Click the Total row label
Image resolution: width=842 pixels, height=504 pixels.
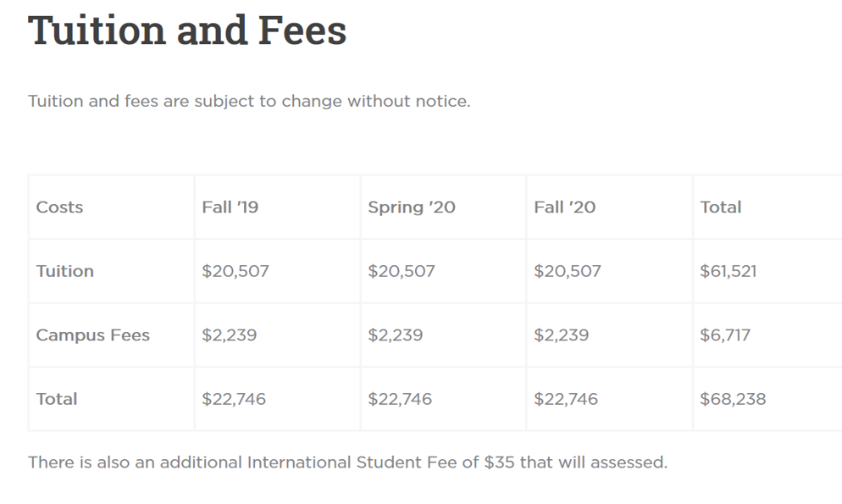tap(57, 399)
